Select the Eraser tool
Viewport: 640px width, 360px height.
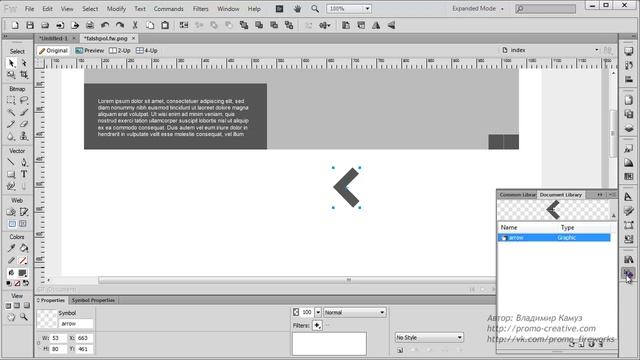(24, 124)
